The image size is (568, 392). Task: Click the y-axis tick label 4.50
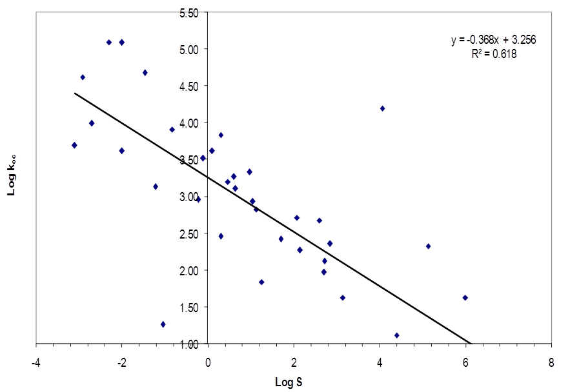point(195,86)
